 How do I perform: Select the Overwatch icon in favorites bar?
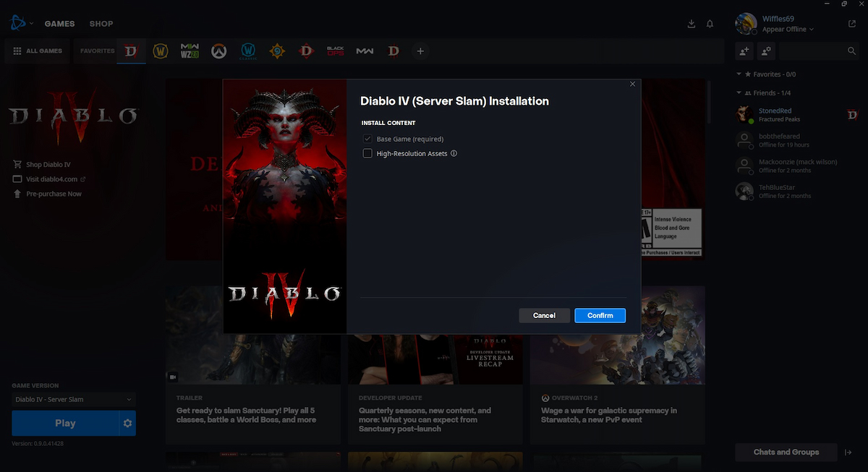pos(218,51)
